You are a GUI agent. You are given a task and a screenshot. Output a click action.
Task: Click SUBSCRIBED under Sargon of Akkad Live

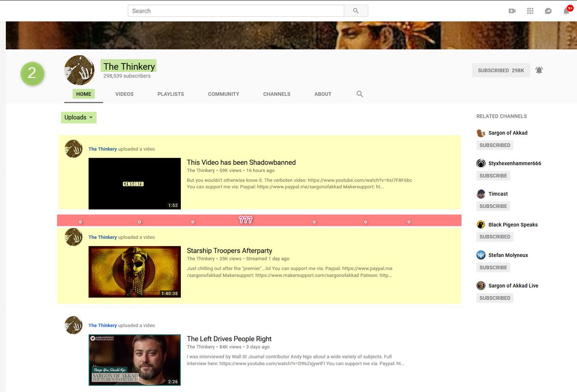[495, 298]
